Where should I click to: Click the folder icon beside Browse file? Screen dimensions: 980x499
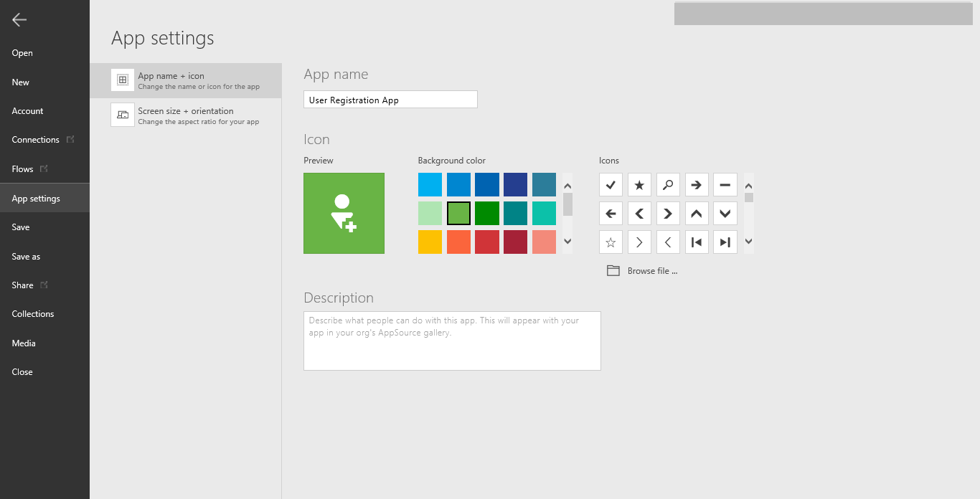(x=613, y=271)
